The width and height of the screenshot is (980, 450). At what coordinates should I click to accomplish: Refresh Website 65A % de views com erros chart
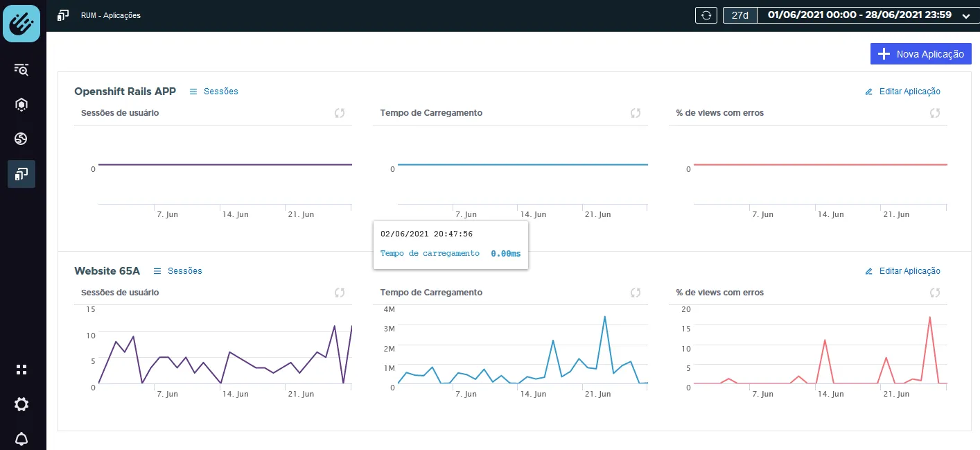coord(935,293)
